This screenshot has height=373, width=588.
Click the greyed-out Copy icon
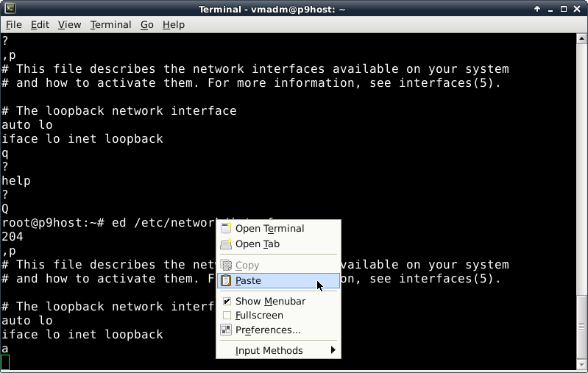[227, 265]
